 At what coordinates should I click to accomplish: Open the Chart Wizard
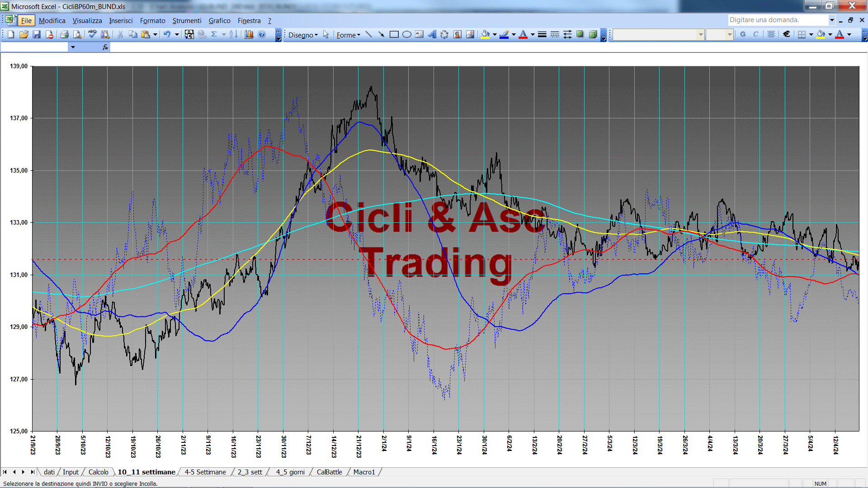[249, 34]
